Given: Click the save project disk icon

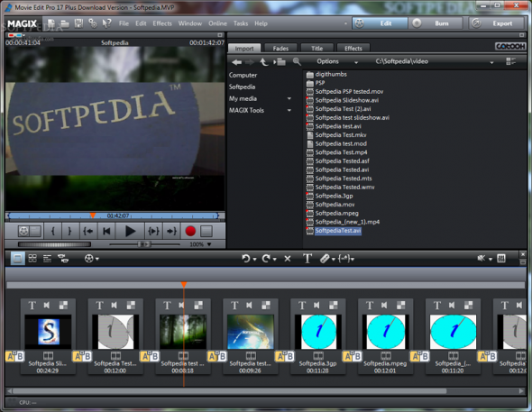Looking at the screenshot, I should point(78,23).
